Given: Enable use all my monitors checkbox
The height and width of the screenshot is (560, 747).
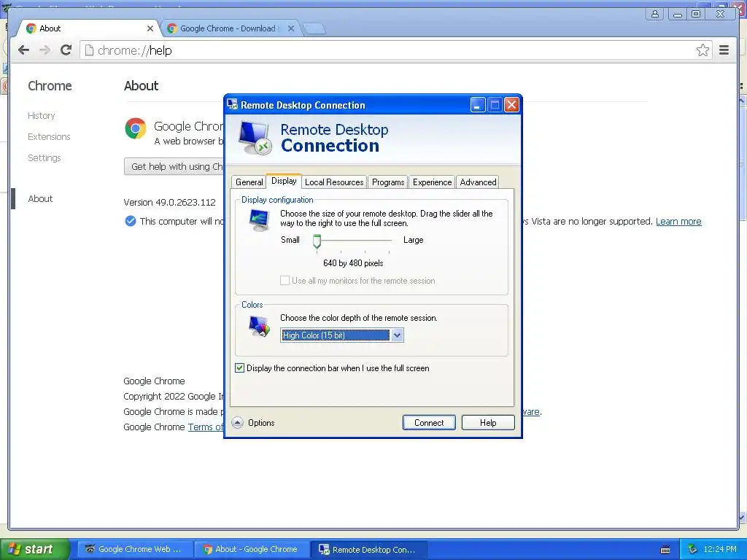Looking at the screenshot, I should [x=285, y=281].
